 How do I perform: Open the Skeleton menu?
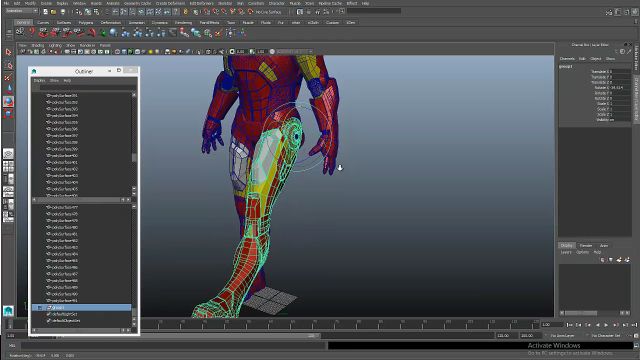[x=225, y=3]
